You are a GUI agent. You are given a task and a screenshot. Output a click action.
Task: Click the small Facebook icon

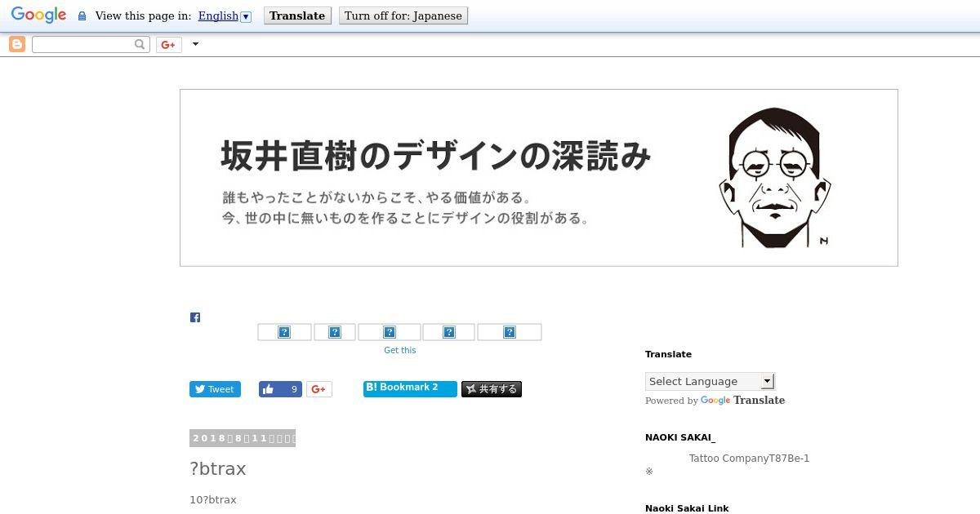[x=195, y=317]
